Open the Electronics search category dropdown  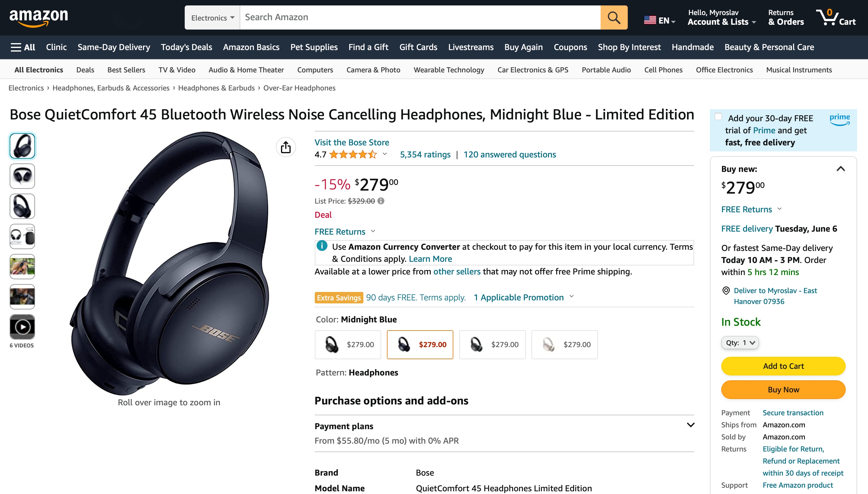[x=212, y=17]
